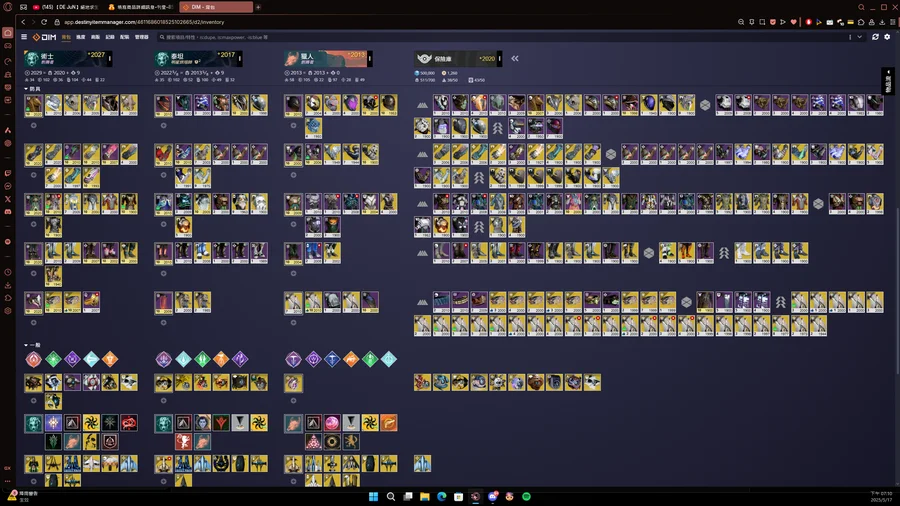The width and height of the screenshot is (900, 506).
Task: Open the vault 2020 header kebab menu
Action: [500, 59]
